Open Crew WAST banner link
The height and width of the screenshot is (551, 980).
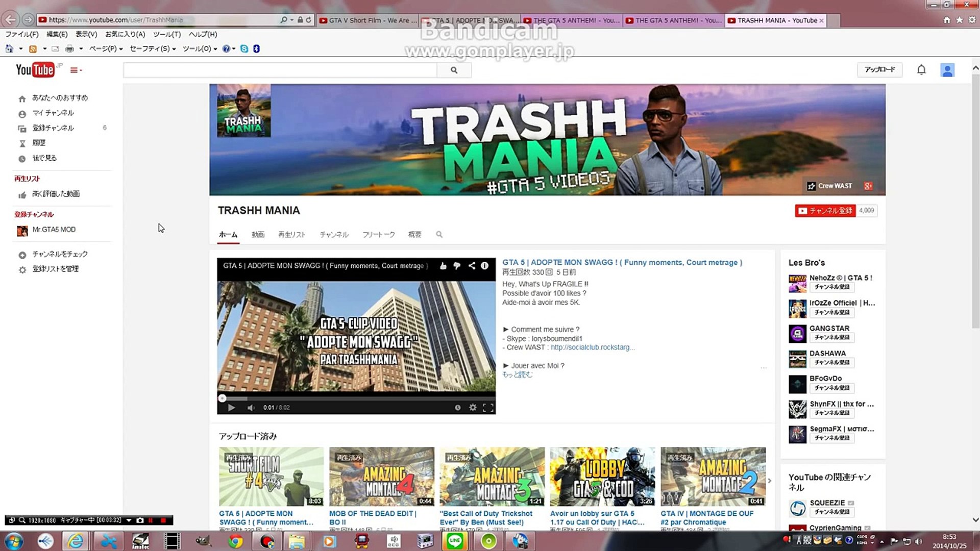(829, 186)
